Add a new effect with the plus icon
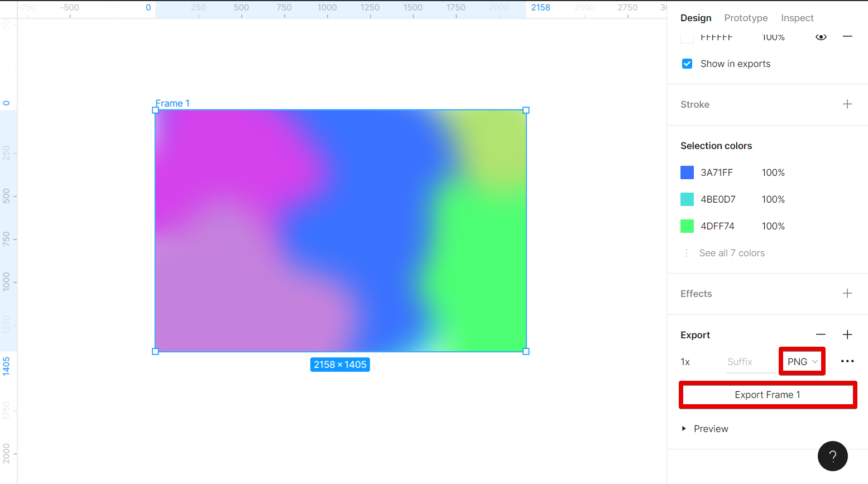Viewport: 868px width, 484px height. pyautogui.click(x=847, y=294)
